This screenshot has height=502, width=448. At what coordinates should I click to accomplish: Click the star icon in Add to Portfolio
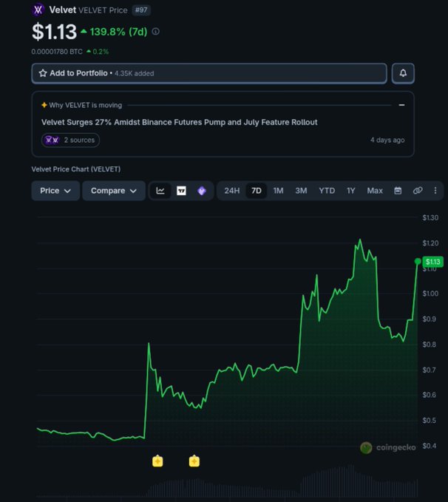pyautogui.click(x=43, y=73)
